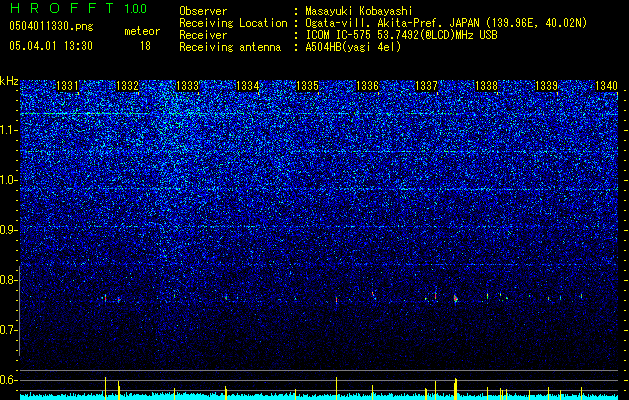Click the 0.6 frequency axis label
629x400 pixels.
[x=9, y=380]
